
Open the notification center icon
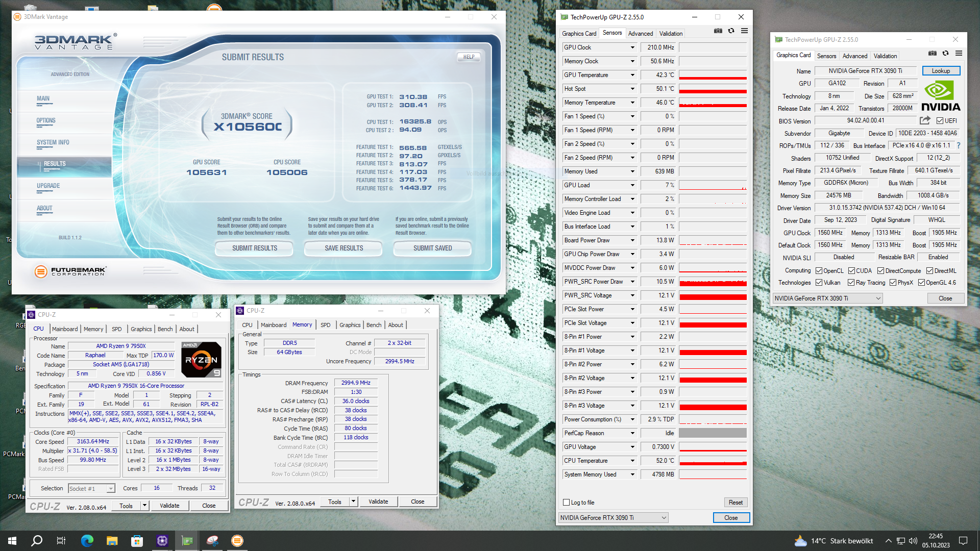(963, 541)
